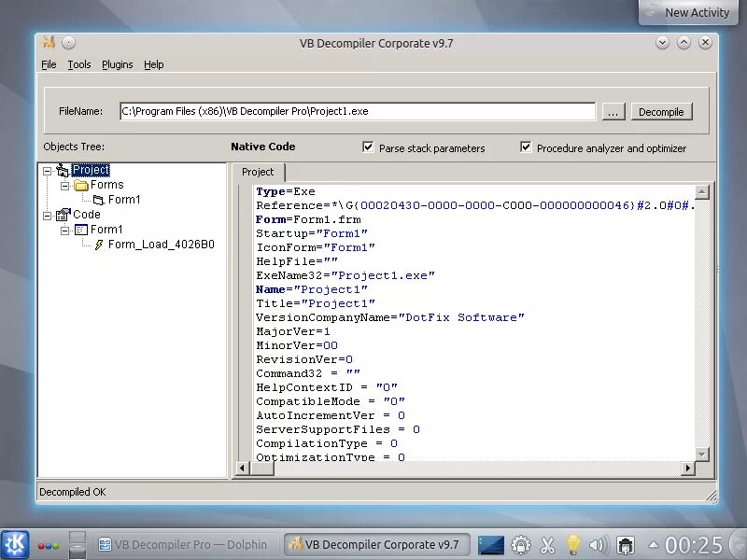Open the Help menu

(x=154, y=64)
